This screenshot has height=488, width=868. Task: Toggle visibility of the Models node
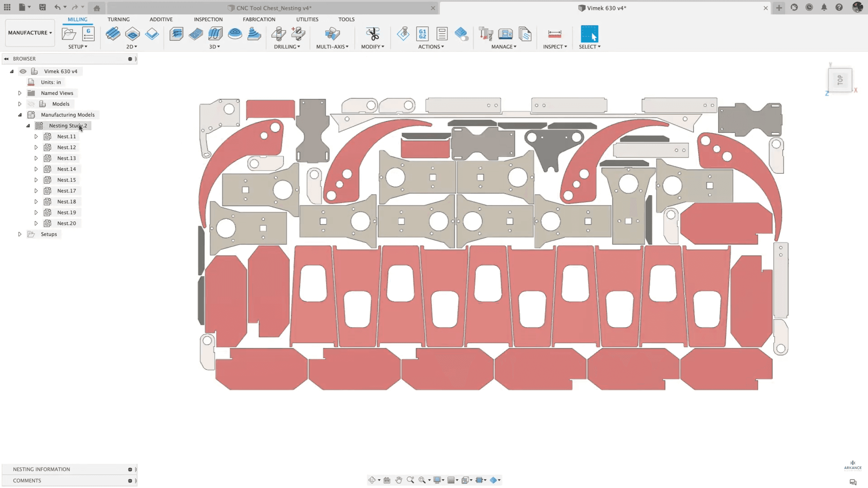click(31, 104)
